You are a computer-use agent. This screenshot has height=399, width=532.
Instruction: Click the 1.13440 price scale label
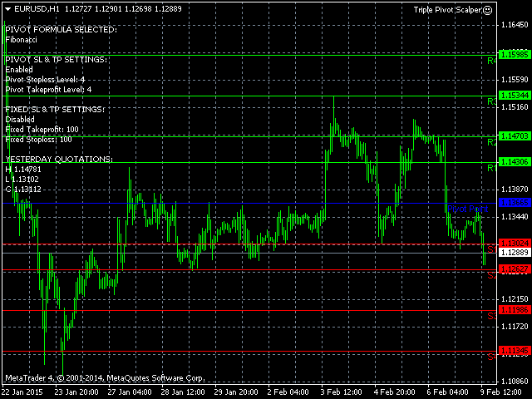click(x=515, y=217)
